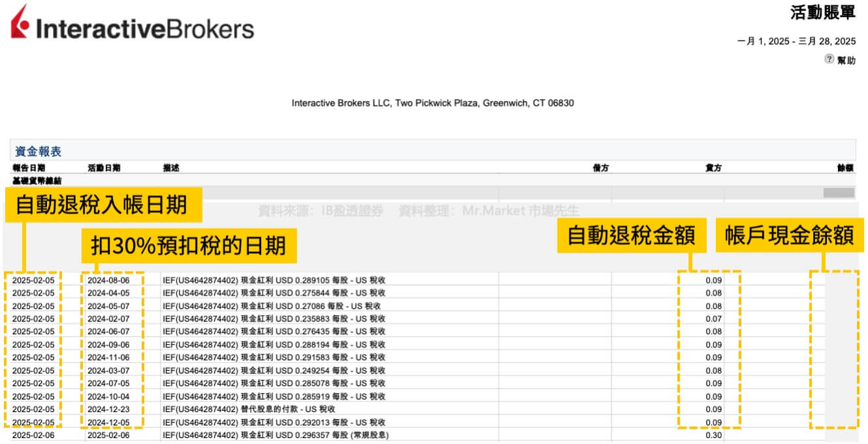The width and height of the screenshot is (868, 444).
Task: Click the 0.30 credit amount
Action: (x=713, y=435)
